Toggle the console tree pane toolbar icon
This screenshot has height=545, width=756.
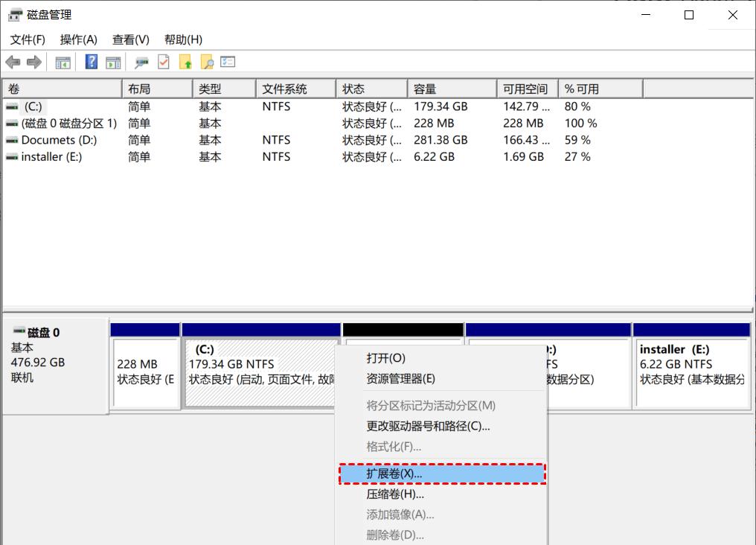63,62
